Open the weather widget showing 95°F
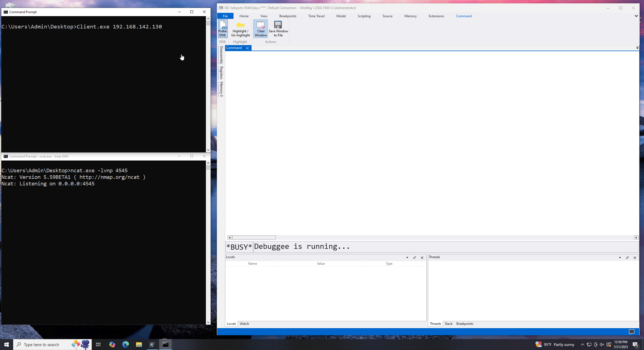Screen dimensions: 644x350 coord(555,345)
